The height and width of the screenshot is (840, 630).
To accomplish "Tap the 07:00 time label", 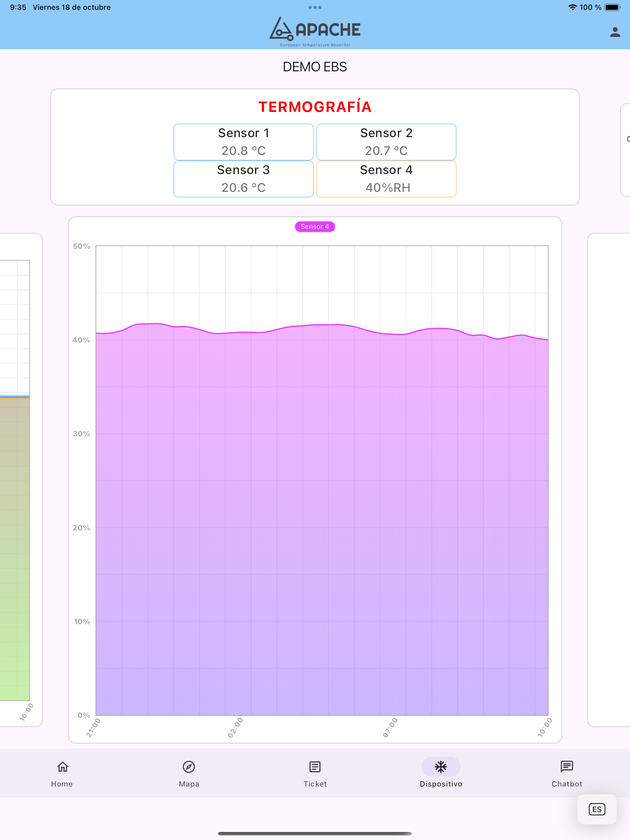I will click(x=390, y=727).
